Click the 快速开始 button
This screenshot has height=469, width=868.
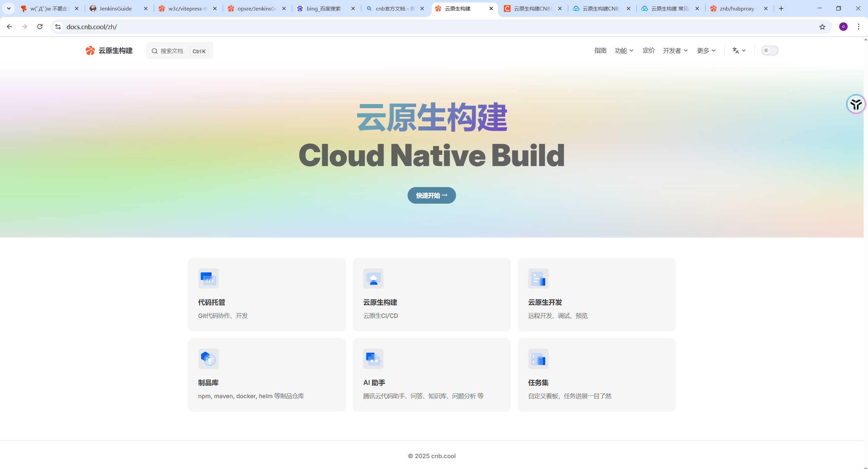tap(432, 196)
